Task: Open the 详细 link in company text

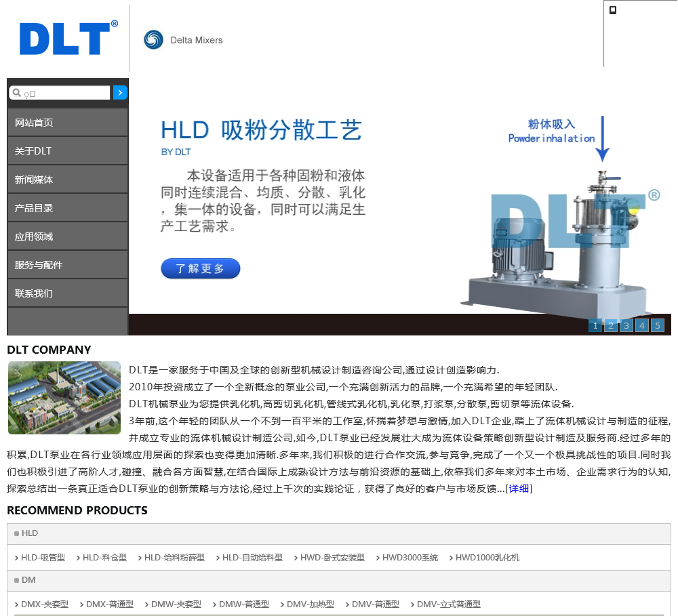Action: point(519,489)
